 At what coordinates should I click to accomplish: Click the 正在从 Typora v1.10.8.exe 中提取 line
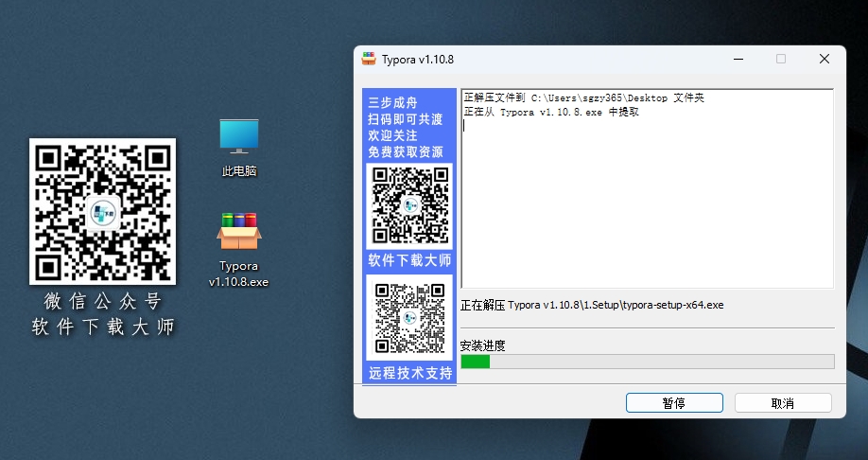pos(551,112)
